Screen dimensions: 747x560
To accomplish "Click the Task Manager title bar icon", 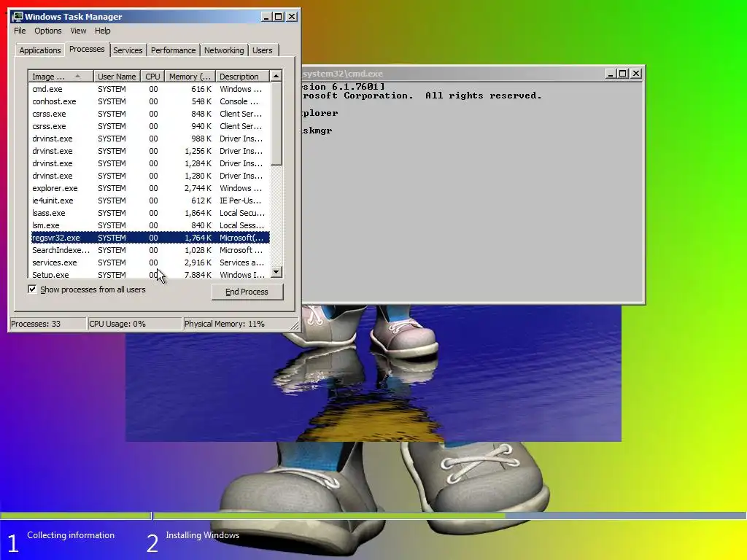I will (18, 17).
